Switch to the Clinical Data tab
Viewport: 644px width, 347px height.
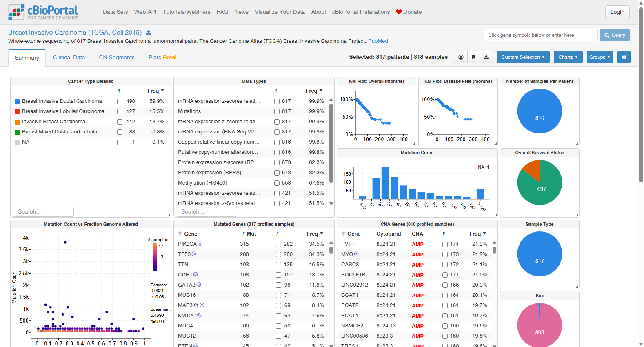[x=69, y=57]
